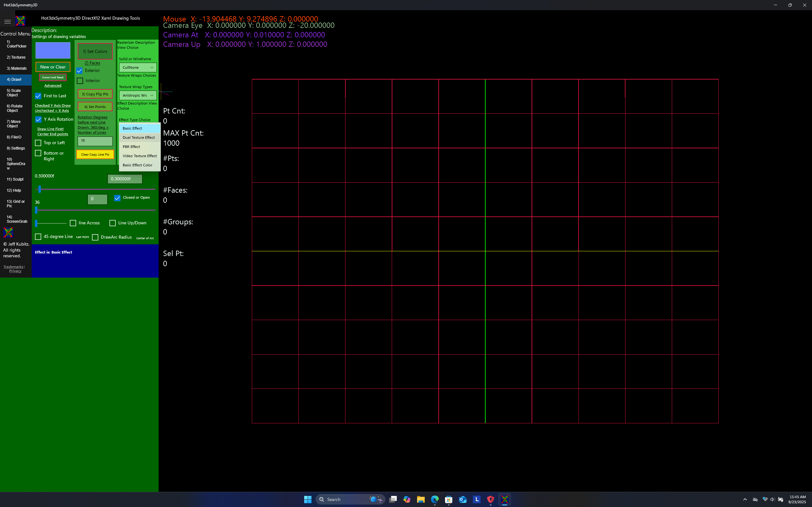Uncheck the First to Last checkbox

click(x=38, y=96)
